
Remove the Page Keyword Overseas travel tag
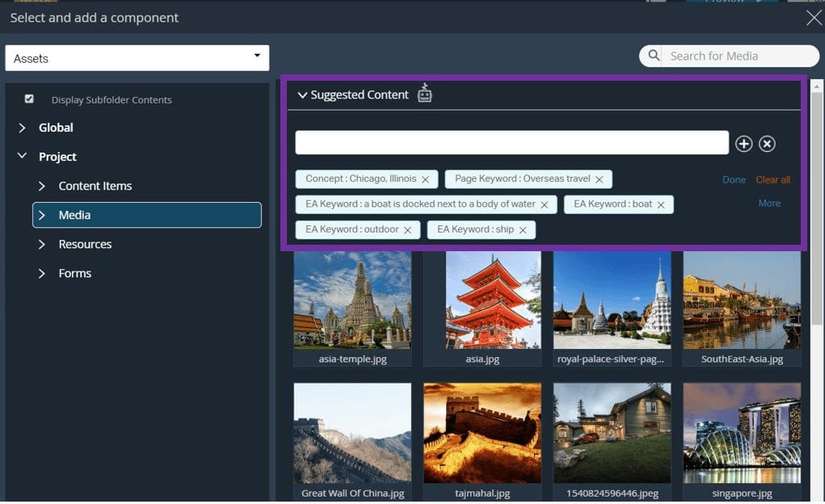(599, 178)
